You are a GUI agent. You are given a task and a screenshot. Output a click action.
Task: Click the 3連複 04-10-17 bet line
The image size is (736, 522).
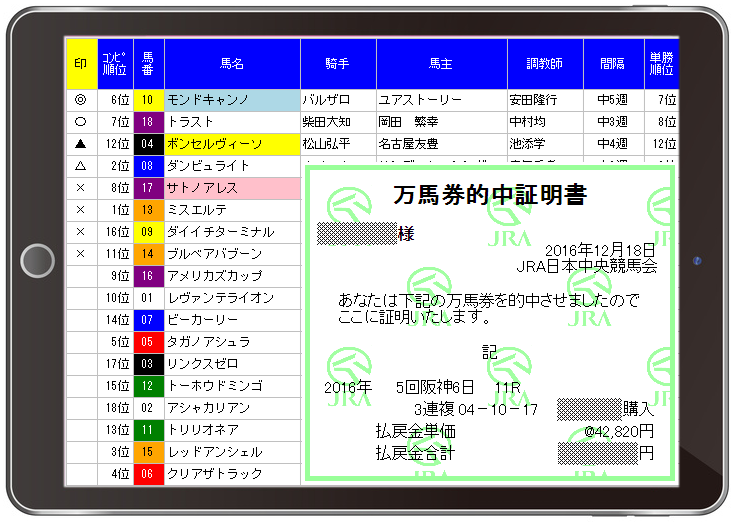tap(476, 409)
